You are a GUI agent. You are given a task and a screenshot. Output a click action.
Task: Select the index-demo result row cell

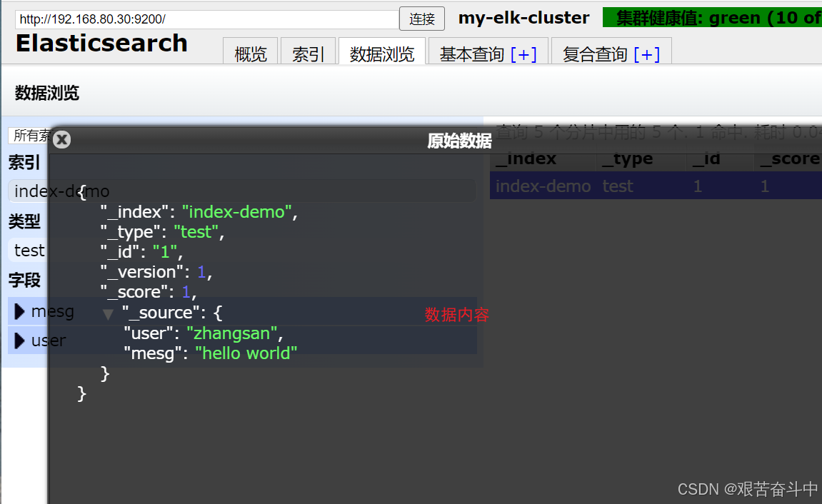[543, 186]
